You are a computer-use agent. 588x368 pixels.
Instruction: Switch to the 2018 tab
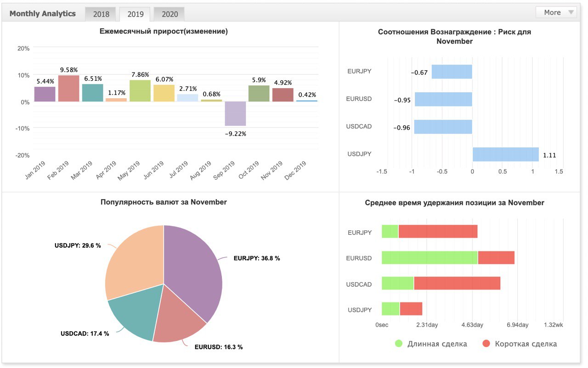point(101,14)
